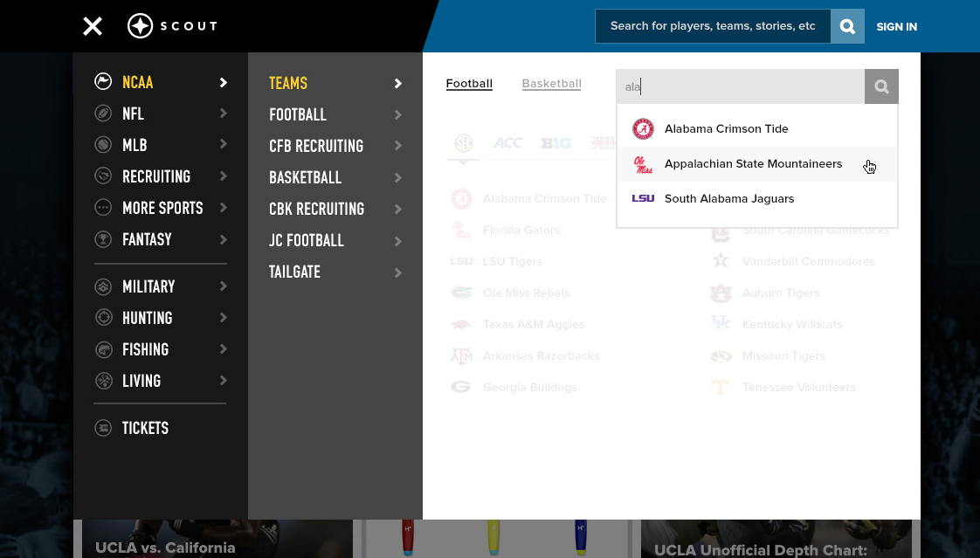Click the Sign In link
This screenshot has width=980, height=558.
896,27
